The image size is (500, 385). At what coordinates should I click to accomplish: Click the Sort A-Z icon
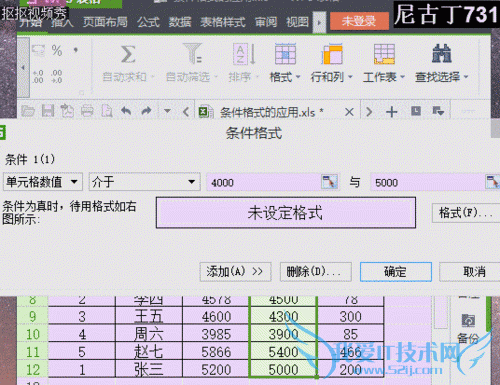(x=244, y=54)
